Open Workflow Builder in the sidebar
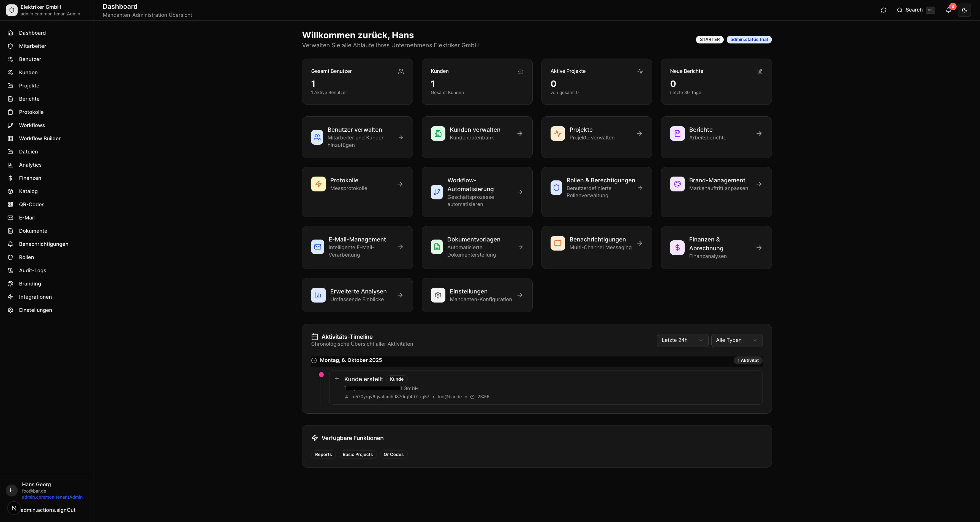This screenshot has width=980, height=522. point(40,138)
